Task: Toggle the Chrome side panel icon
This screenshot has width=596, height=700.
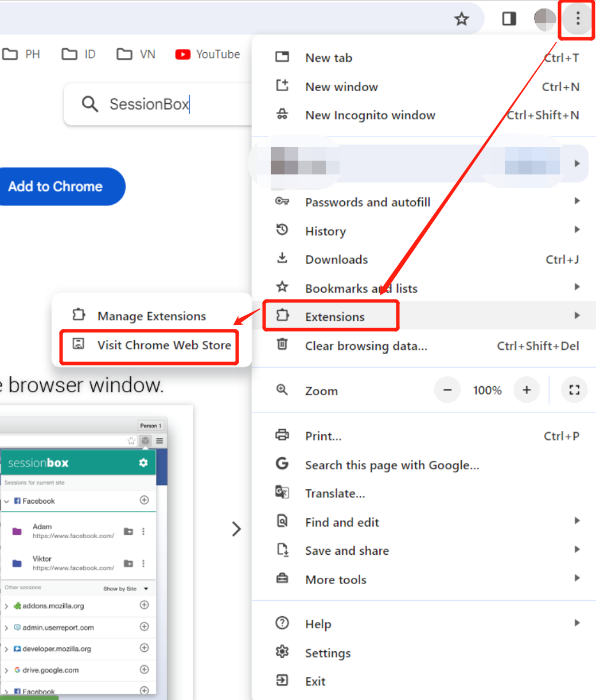Action: coord(509,19)
